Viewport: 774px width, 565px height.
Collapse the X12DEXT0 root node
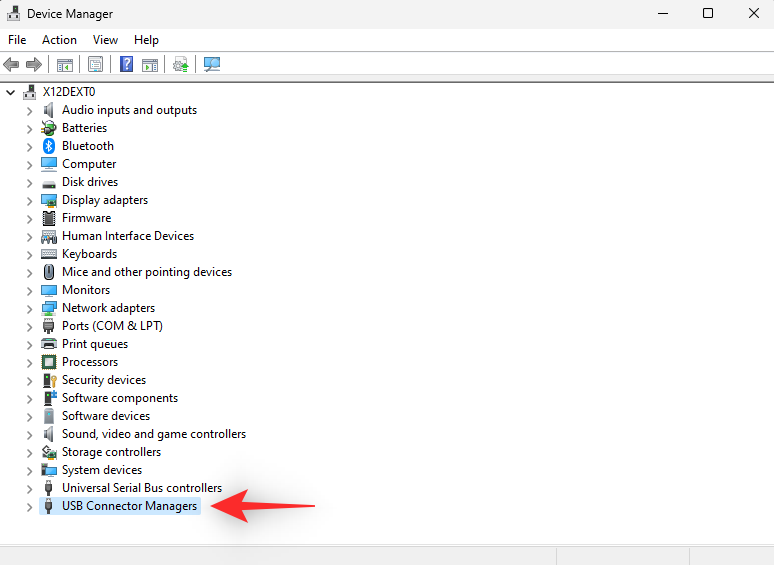11,92
